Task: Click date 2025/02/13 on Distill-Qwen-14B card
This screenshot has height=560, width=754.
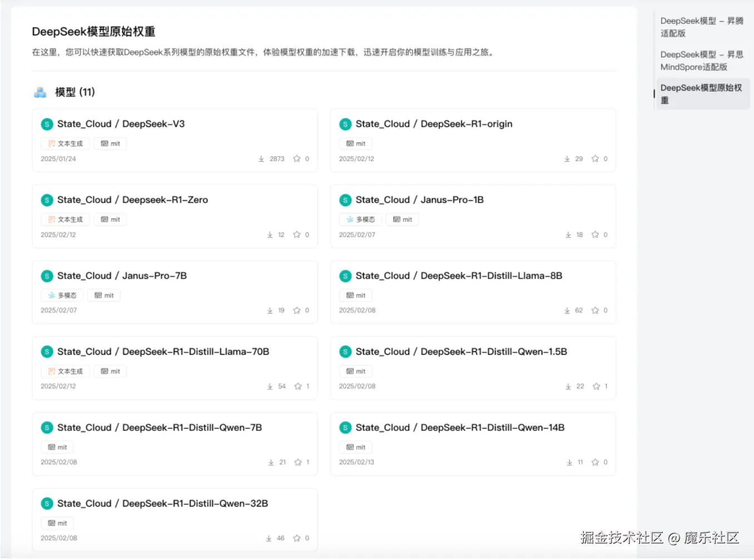Action: coord(357,462)
